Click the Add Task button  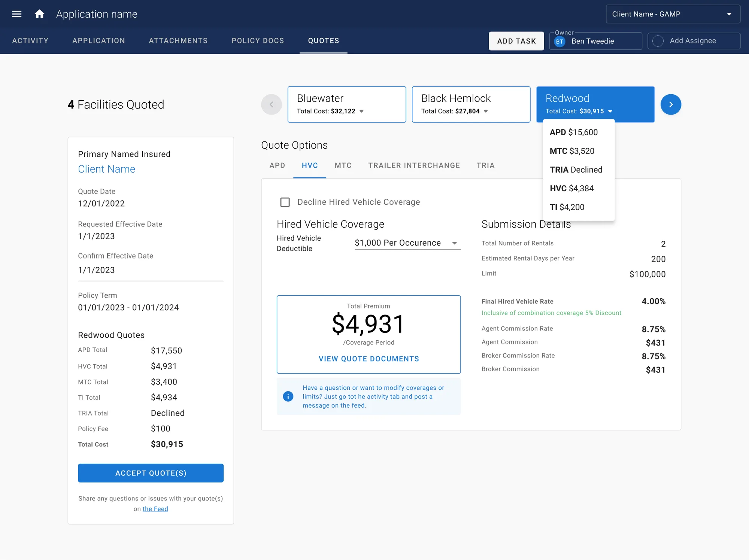coord(516,41)
